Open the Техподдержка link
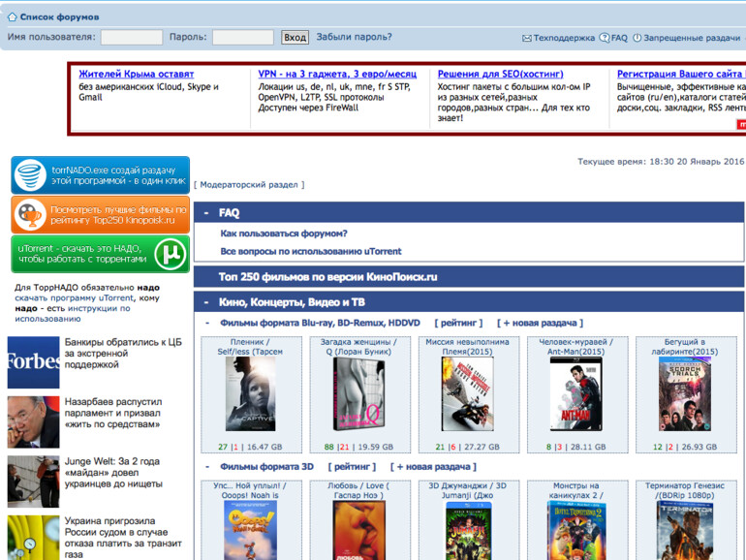 point(564,38)
